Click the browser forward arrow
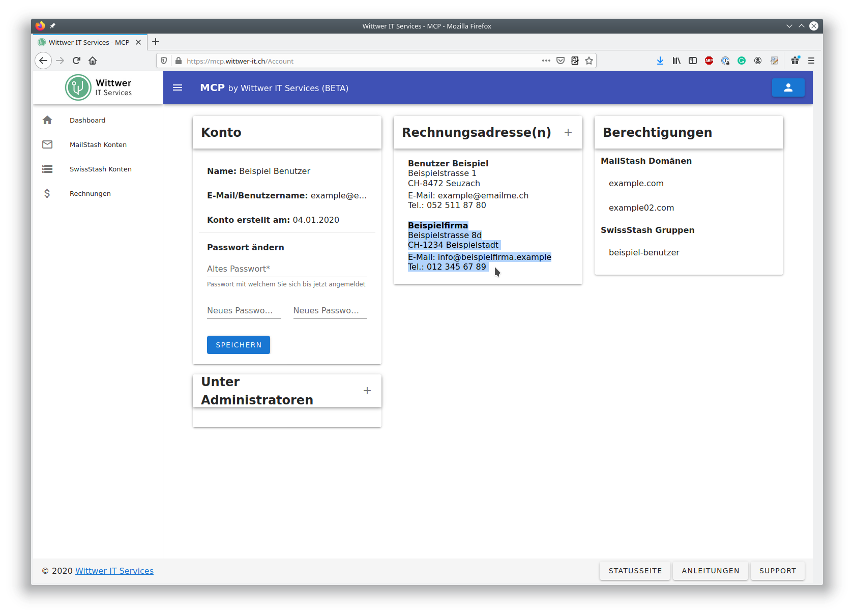Screen dimensions: 854x616 (60, 61)
